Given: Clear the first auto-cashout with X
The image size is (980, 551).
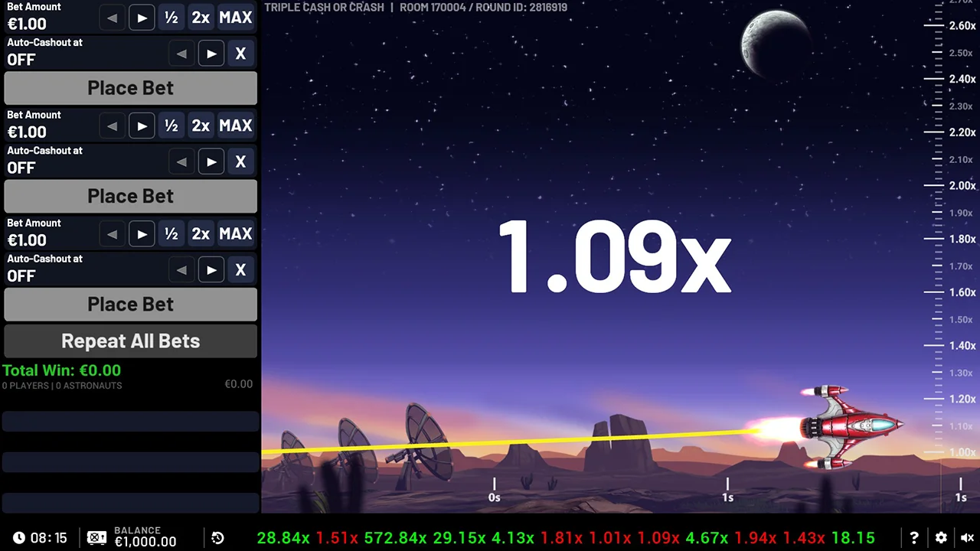Looking at the screenshot, I should [x=240, y=54].
